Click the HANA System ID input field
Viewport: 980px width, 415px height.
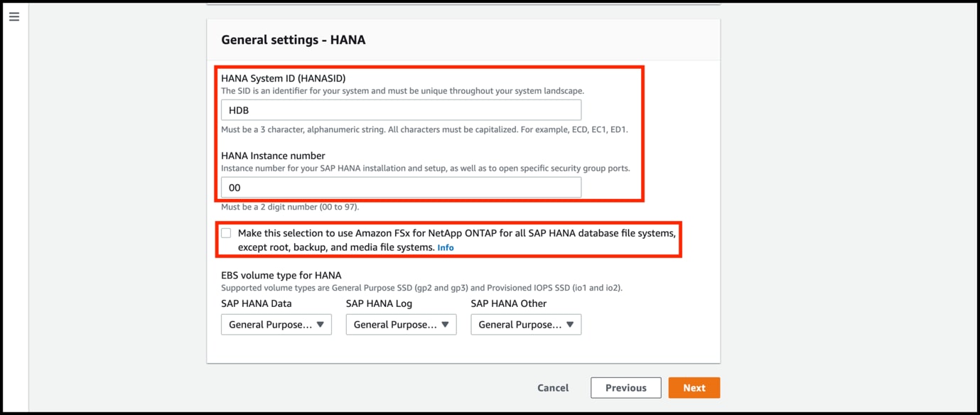tap(401, 110)
